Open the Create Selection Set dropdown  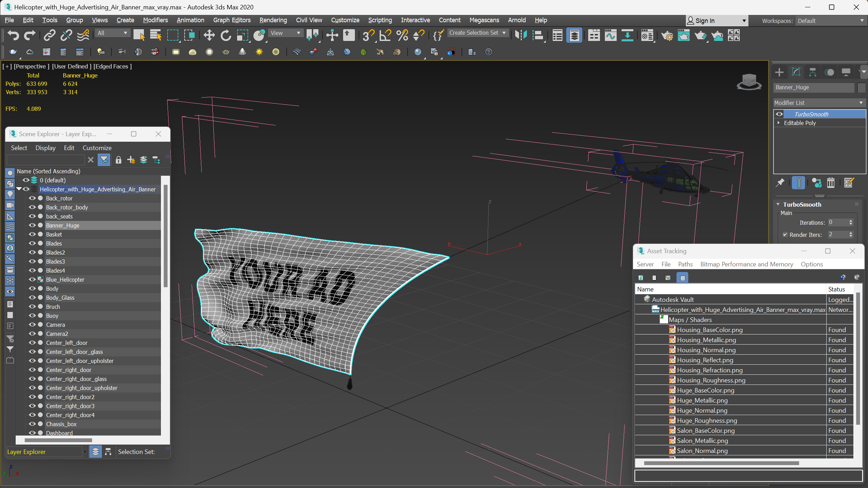point(478,33)
